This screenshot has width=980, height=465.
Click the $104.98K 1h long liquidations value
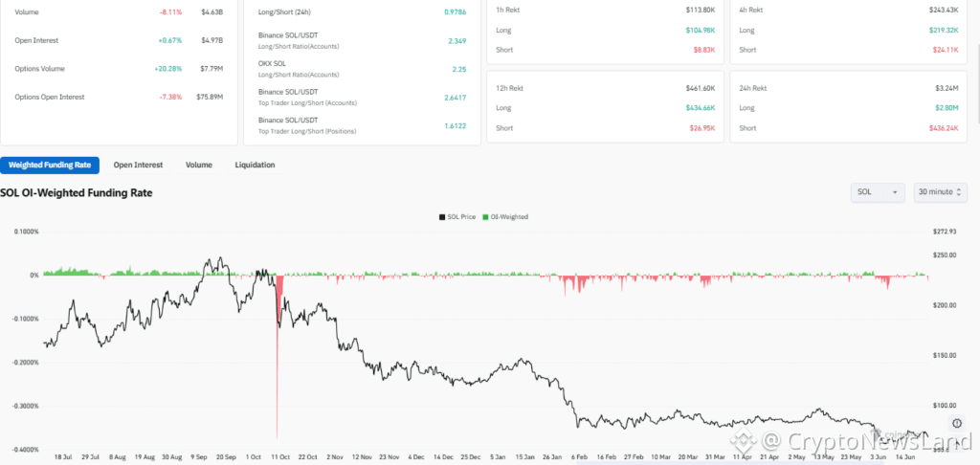(x=700, y=30)
